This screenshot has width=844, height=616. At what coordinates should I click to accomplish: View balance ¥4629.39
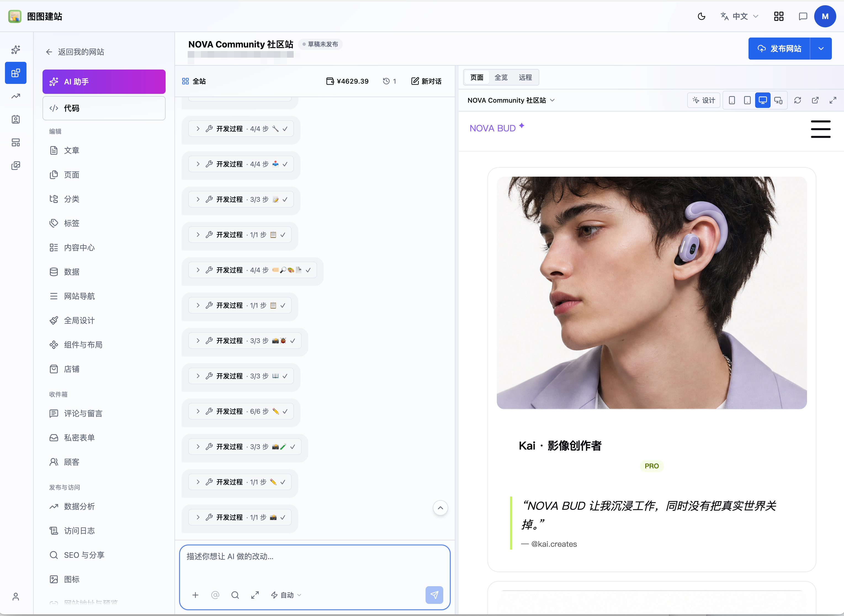347,81
